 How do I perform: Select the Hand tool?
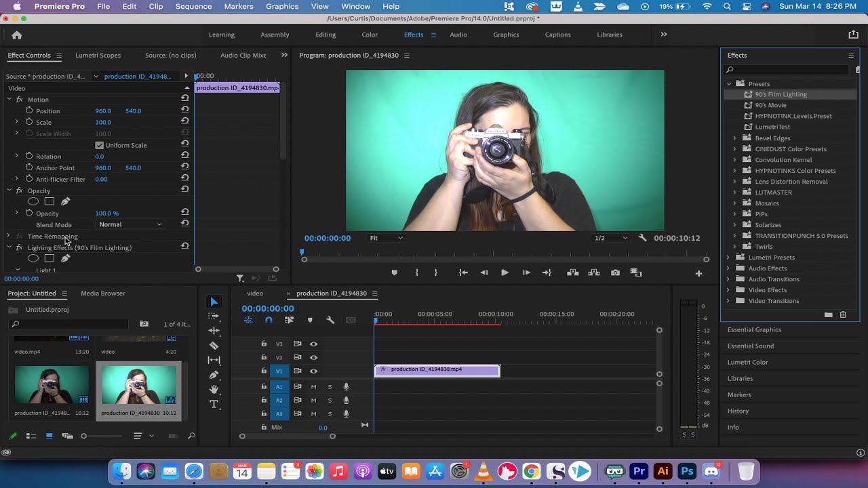click(214, 389)
